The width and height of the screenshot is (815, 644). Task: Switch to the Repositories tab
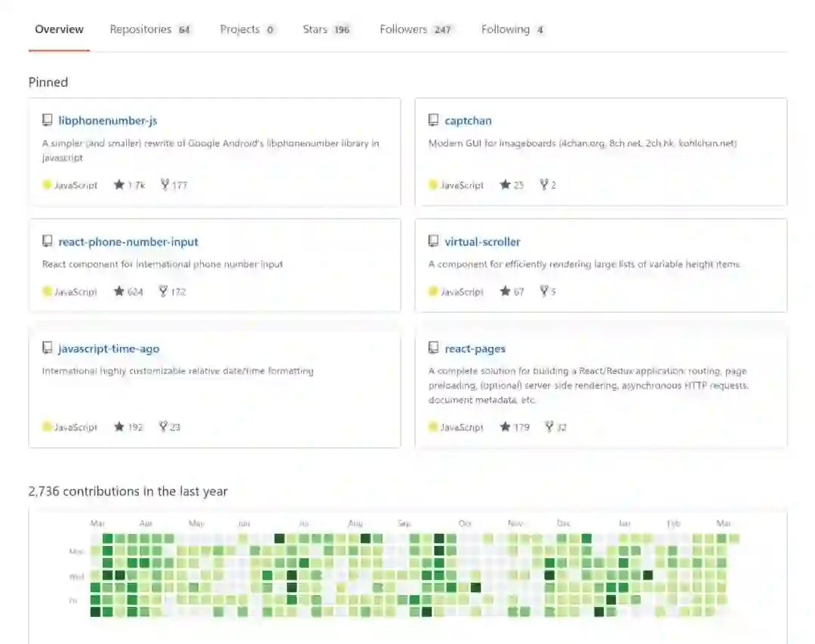coord(149,29)
